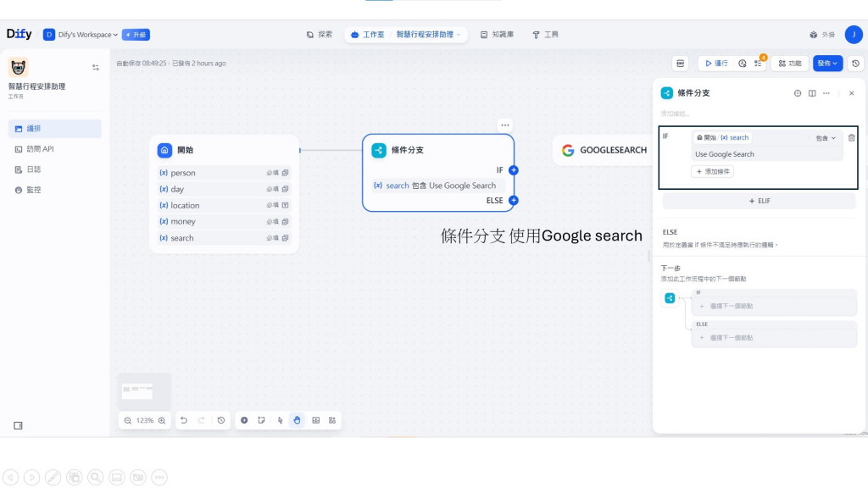Open version history icon beside publish
Screen dimensions: 868x488
[x=856, y=63]
